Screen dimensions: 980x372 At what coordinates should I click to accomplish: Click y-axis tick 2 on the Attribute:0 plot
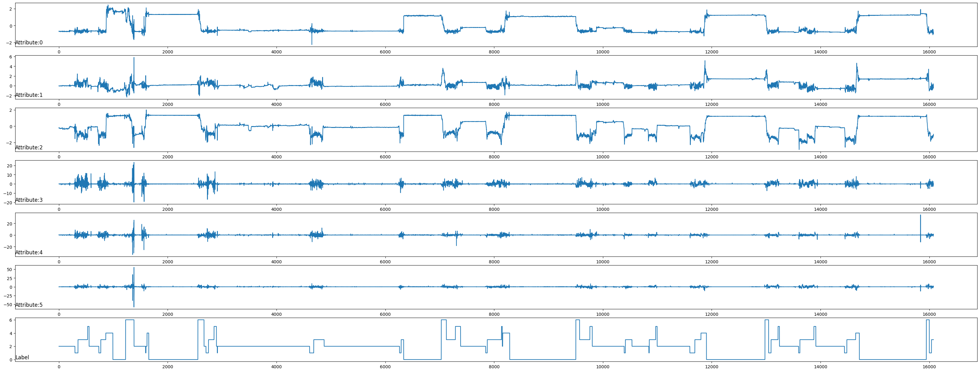(x=11, y=9)
